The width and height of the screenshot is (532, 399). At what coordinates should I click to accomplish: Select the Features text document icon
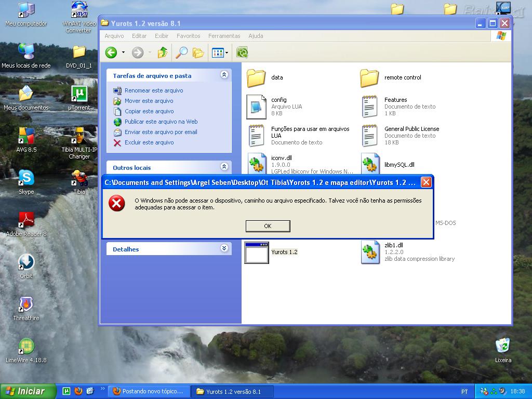point(369,107)
